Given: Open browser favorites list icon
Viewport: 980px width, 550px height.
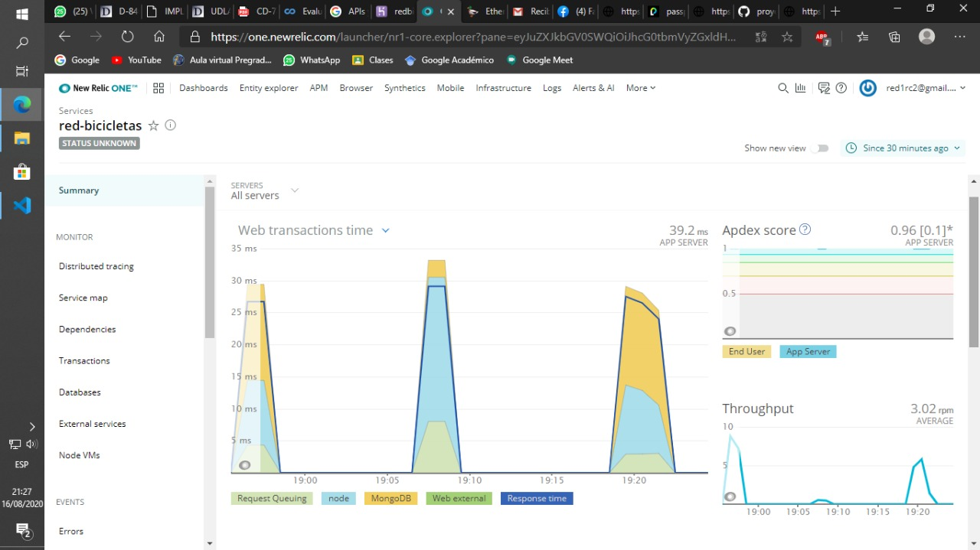Looking at the screenshot, I should point(863,37).
